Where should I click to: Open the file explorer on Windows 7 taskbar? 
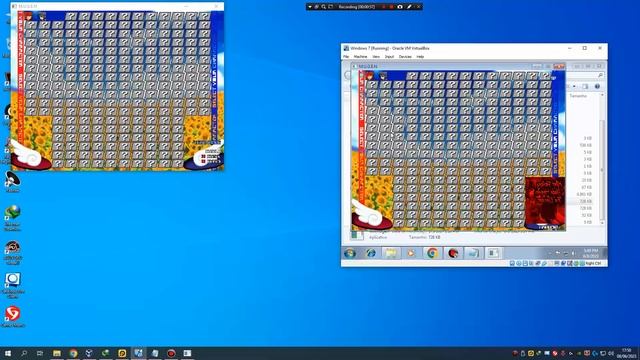[391, 253]
